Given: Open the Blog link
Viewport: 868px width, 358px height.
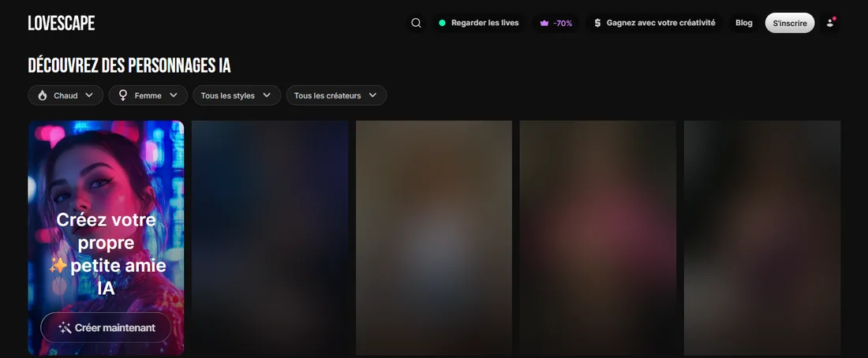Looking at the screenshot, I should (x=744, y=23).
